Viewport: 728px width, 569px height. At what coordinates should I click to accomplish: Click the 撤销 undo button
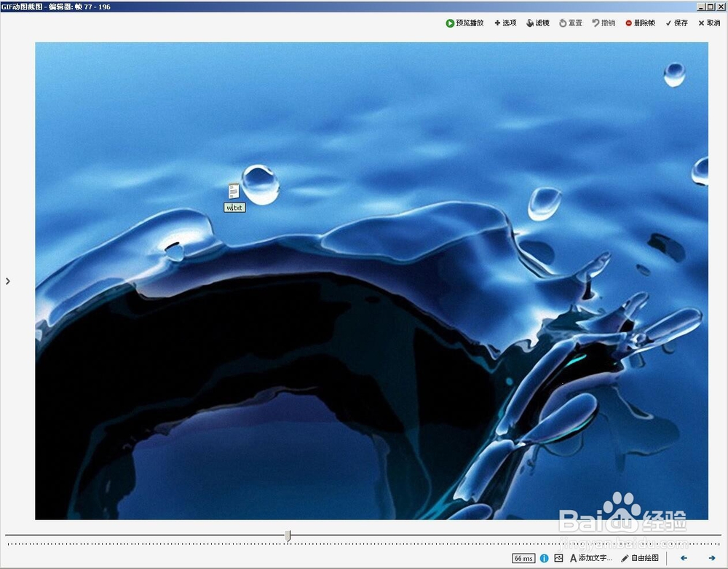(x=604, y=23)
